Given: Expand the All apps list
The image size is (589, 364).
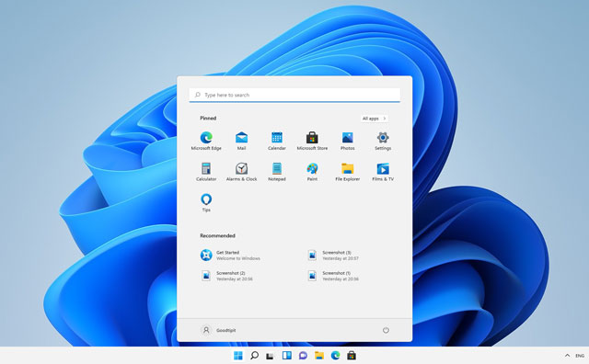Looking at the screenshot, I should click(x=375, y=119).
